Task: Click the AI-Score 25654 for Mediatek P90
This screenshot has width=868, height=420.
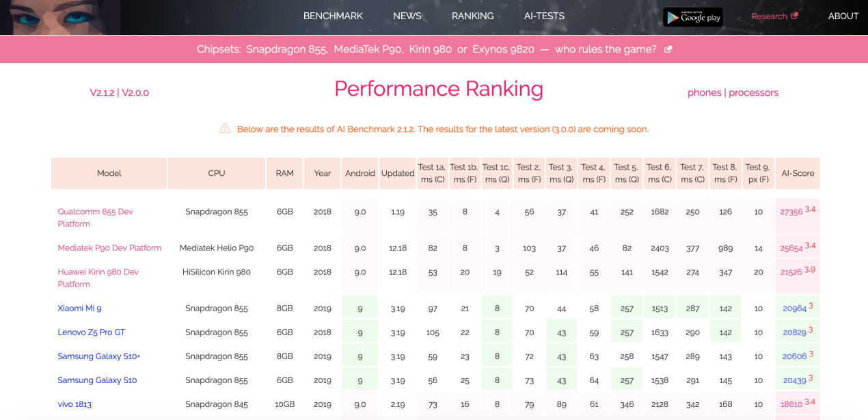Action: pyautogui.click(x=791, y=248)
